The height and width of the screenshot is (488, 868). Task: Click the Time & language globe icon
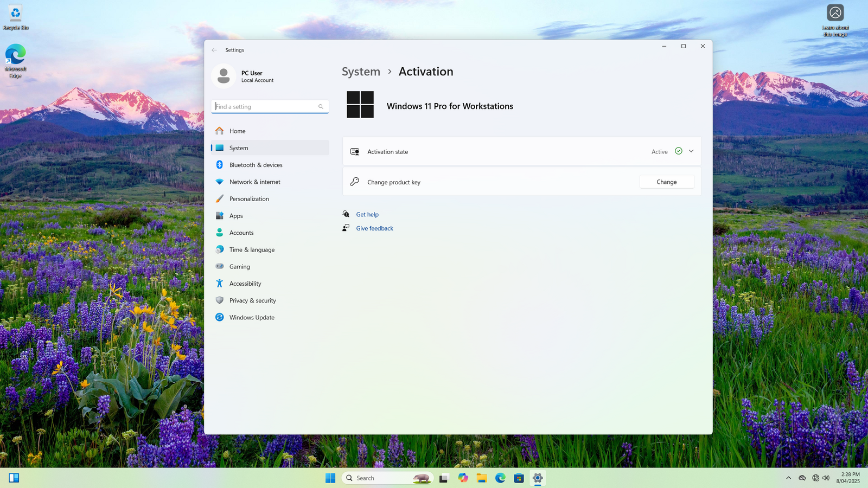point(220,249)
